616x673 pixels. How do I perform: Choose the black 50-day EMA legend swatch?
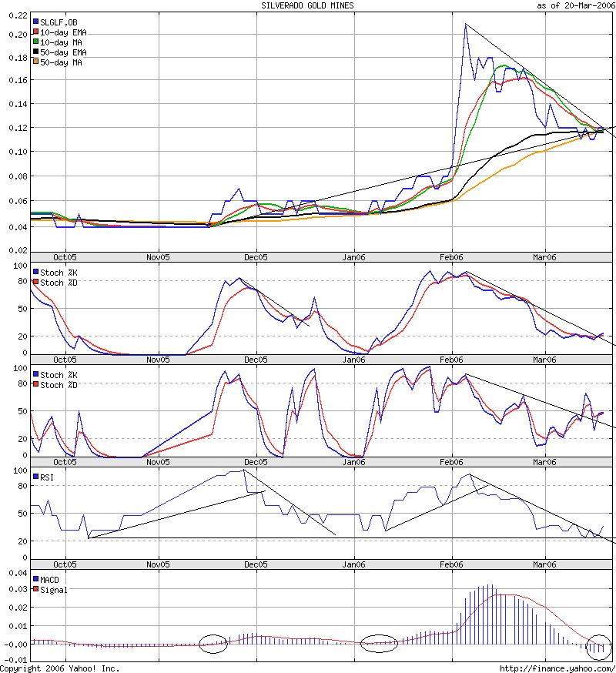pyautogui.click(x=36, y=52)
